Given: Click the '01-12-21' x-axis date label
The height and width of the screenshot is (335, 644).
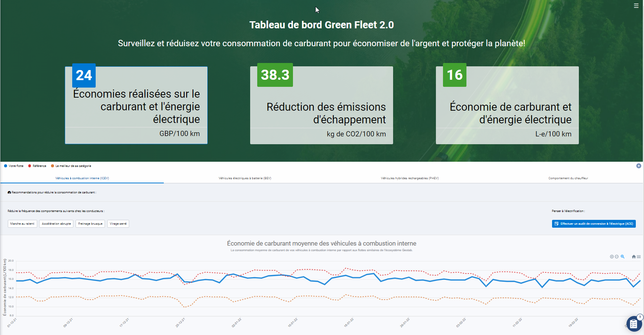Looking at the screenshot, I should (x=12, y=323).
